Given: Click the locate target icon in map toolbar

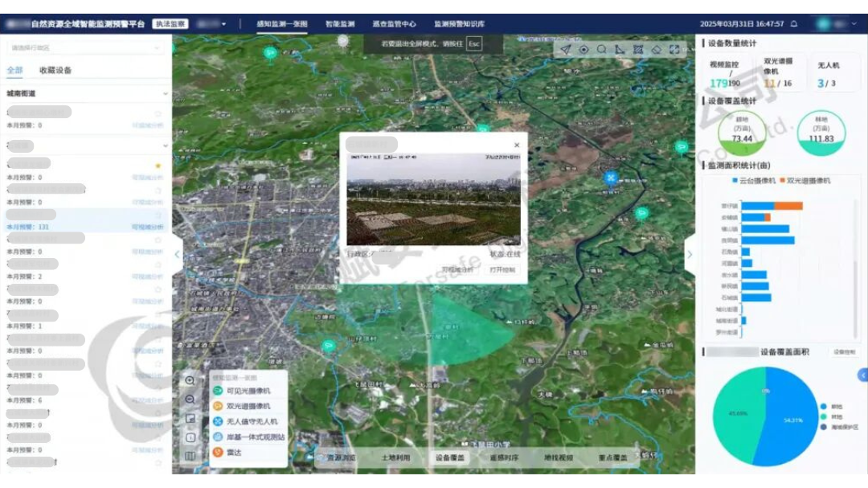Looking at the screenshot, I should point(584,50).
